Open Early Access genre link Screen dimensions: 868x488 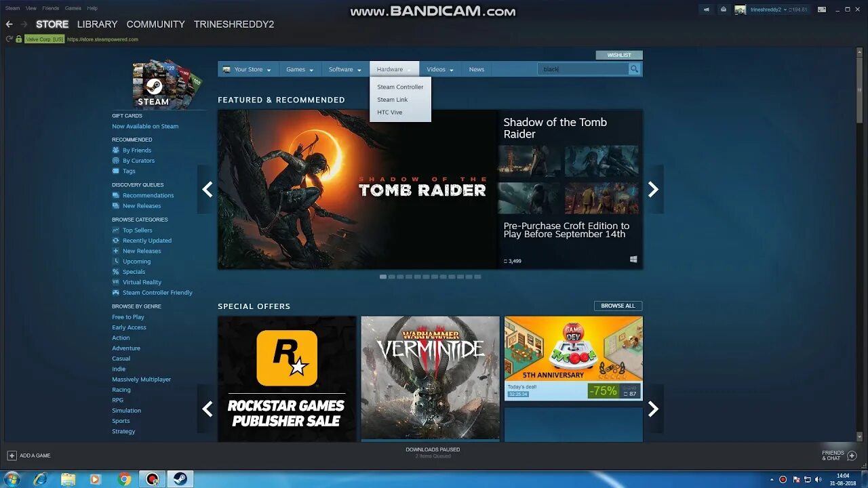pos(129,327)
